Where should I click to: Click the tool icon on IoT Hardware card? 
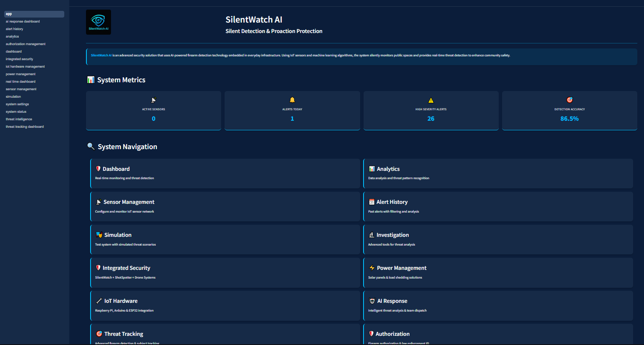[99, 301]
